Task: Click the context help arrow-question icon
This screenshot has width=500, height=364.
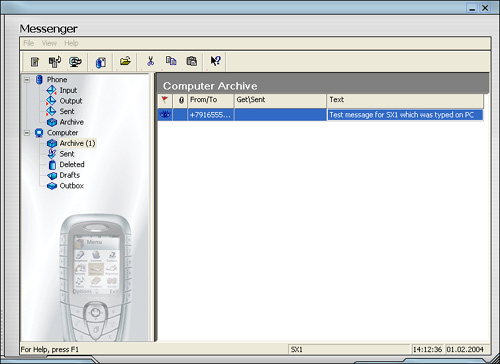Action: tap(215, 61)
